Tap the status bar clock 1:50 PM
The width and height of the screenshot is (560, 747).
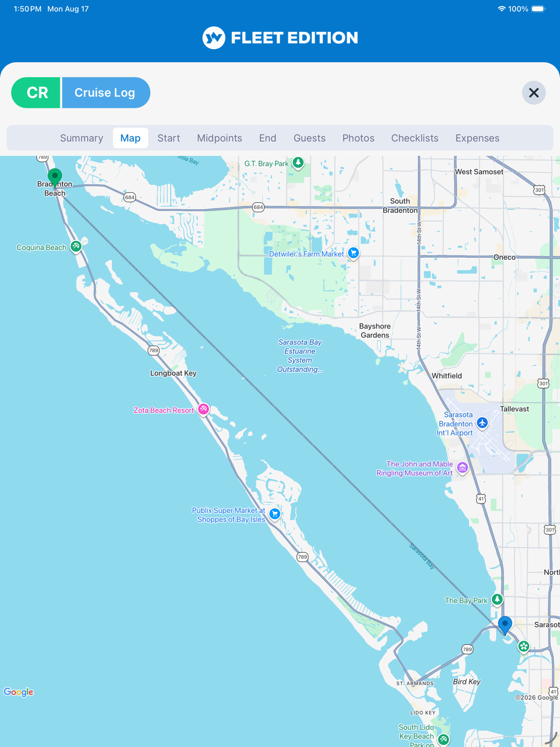tap(28, 9)
